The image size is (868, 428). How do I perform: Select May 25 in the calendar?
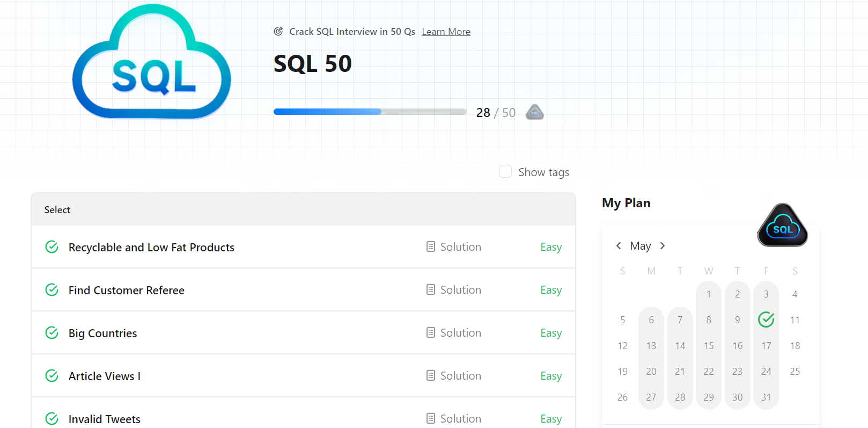[795, 371]
